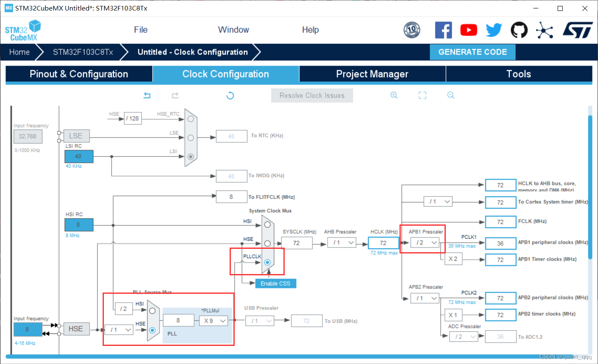Click the HSE oscillator block
The width and height of the screenshot is (598, 364).
(76, 329)
